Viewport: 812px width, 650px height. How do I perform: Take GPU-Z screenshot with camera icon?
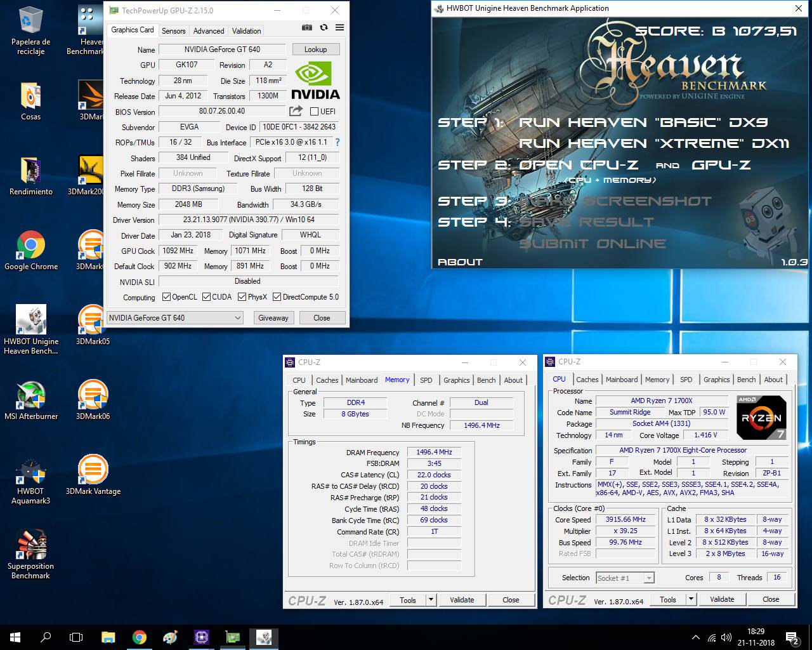pos(307,27)
